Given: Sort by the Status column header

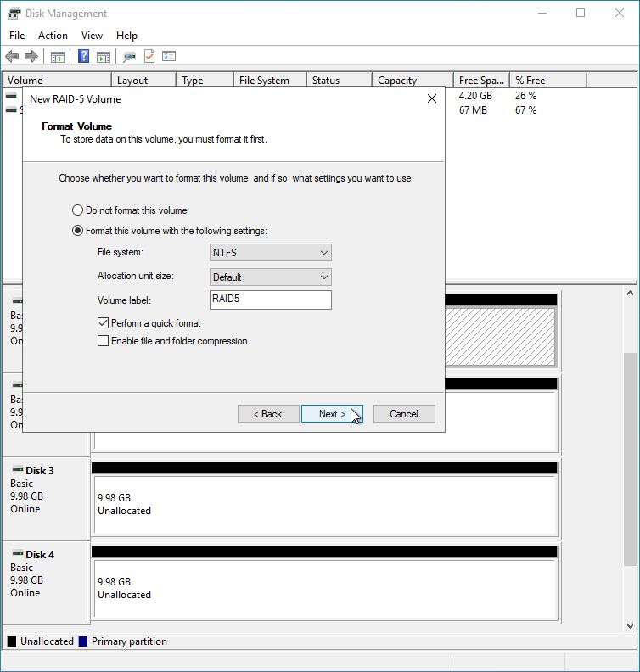Looking at the screenshot, I should pos(340,80).
